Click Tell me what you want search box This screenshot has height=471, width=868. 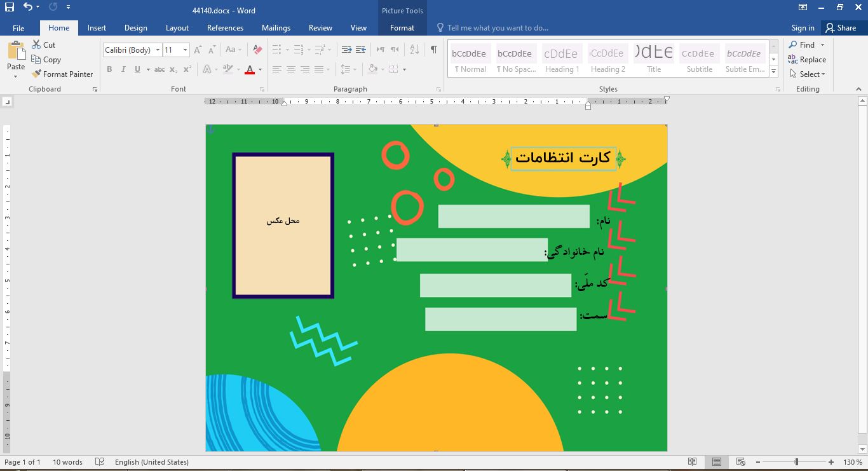pos(498,28)
